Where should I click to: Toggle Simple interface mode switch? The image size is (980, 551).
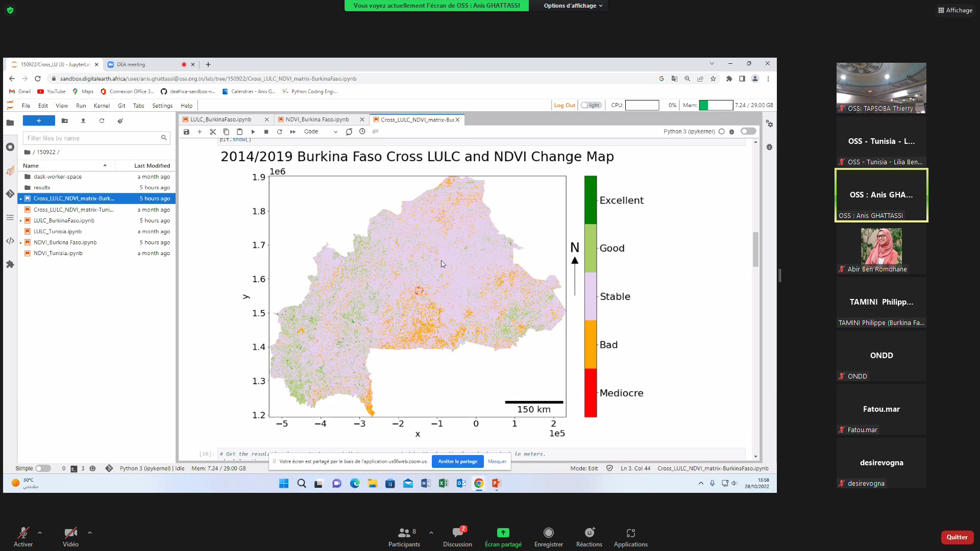tap(43, 468)
